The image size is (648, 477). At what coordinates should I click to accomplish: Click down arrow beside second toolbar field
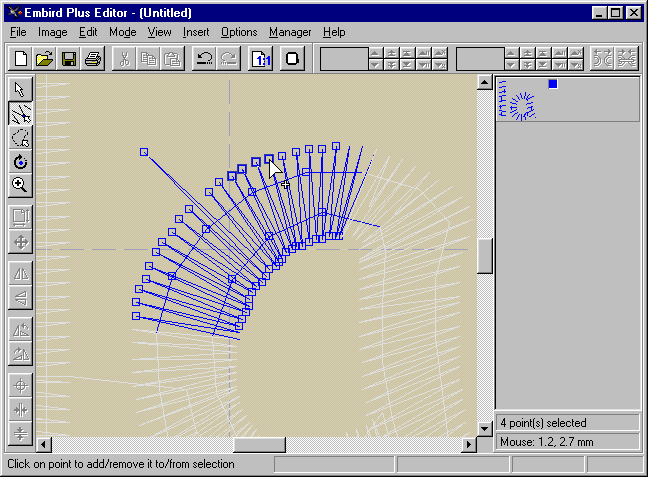[x=511, y=64]
